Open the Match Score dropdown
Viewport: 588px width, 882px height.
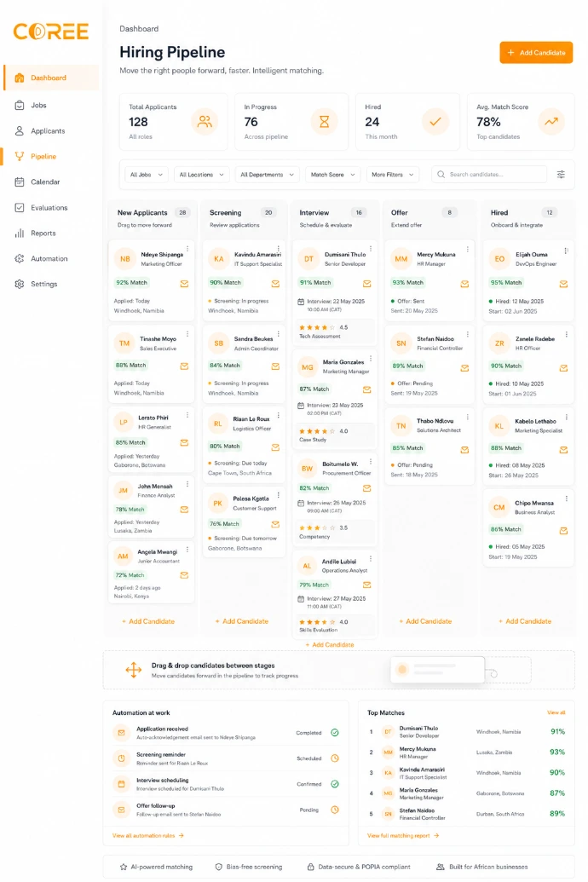click(x=332, y=175)
